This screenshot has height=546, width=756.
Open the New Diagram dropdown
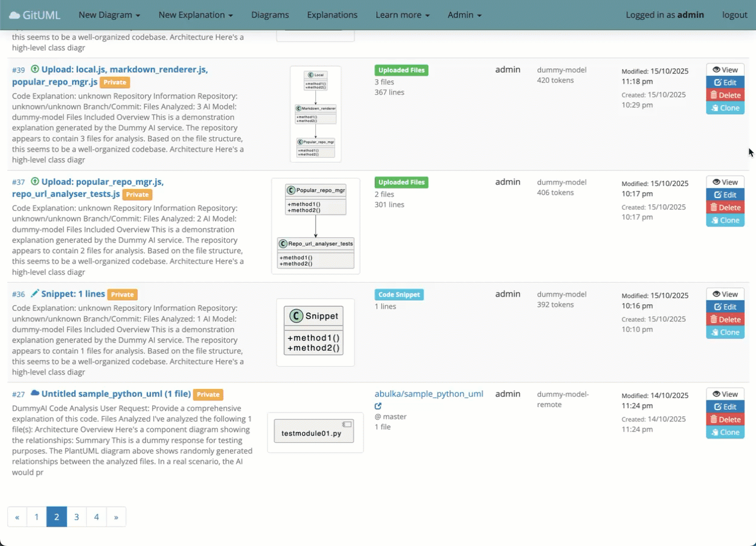[109, 15]
